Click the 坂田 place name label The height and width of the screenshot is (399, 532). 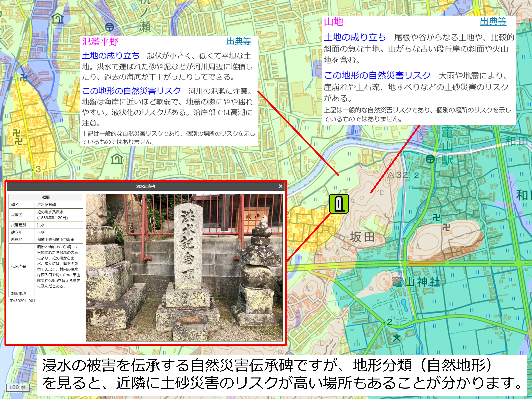coord(362,237)
